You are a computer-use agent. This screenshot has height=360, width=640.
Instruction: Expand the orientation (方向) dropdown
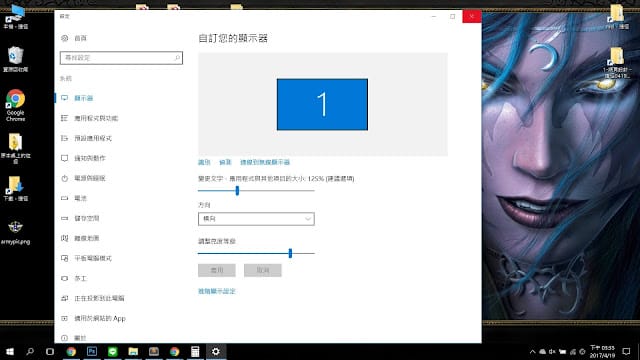point(256,219)
